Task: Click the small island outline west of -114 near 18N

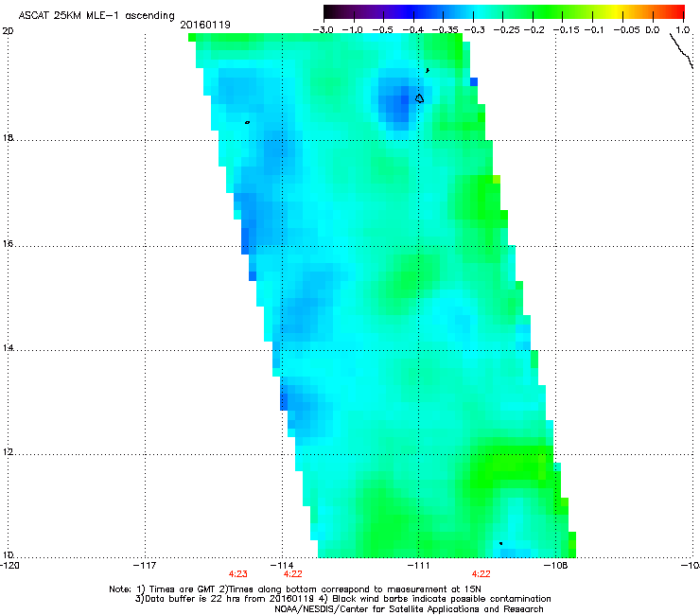Action: [247, 122]
